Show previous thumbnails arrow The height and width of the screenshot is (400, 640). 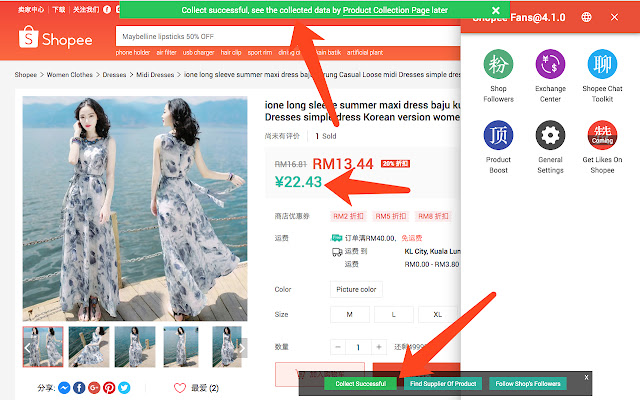coord(27,348)
